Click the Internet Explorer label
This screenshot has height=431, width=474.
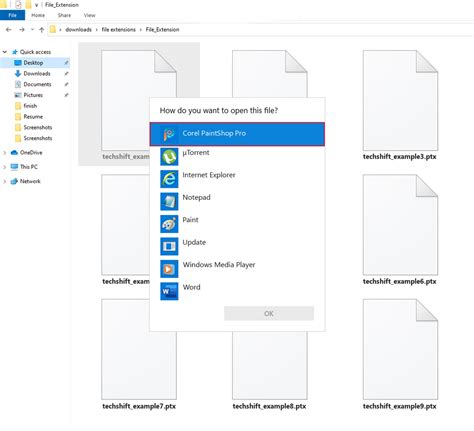(209, 175)
